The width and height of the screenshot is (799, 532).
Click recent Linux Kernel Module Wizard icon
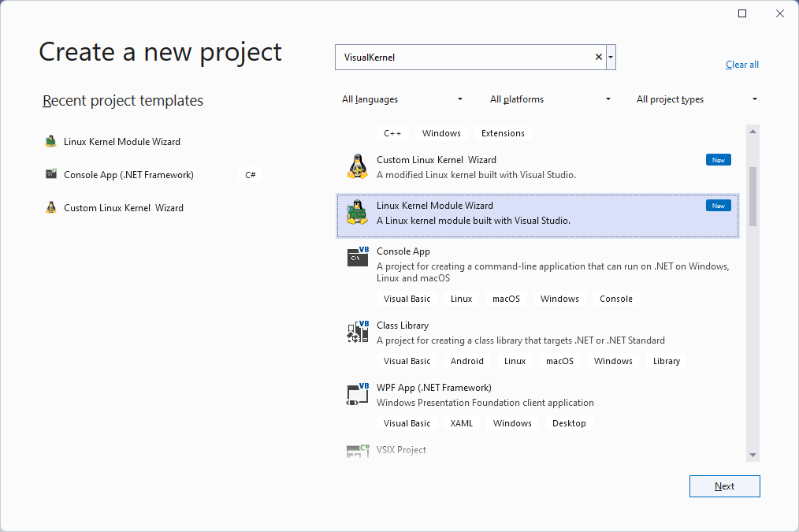(51, 142)
